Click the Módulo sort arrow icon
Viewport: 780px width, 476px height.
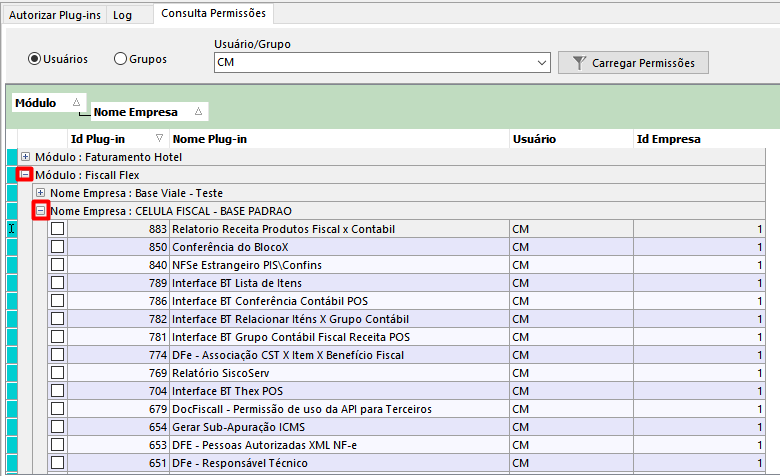[x=76, y=102]
